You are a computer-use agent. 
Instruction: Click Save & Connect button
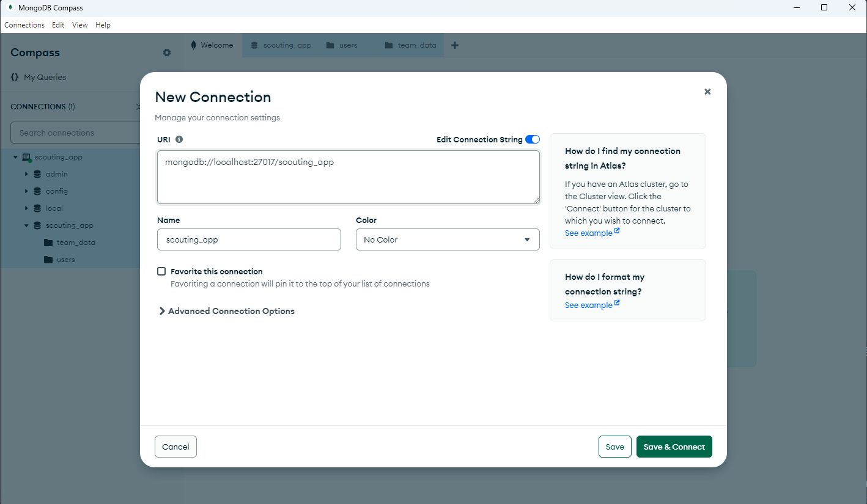point(674,447)
